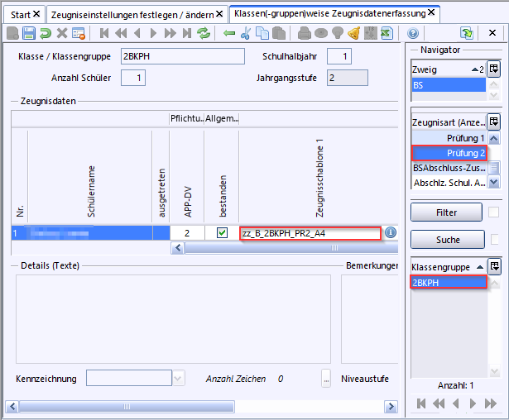Tick the checkbox beside Suche button
This screenshot has width=509, height=420.
pyautogui.click(x=493, y=240)
